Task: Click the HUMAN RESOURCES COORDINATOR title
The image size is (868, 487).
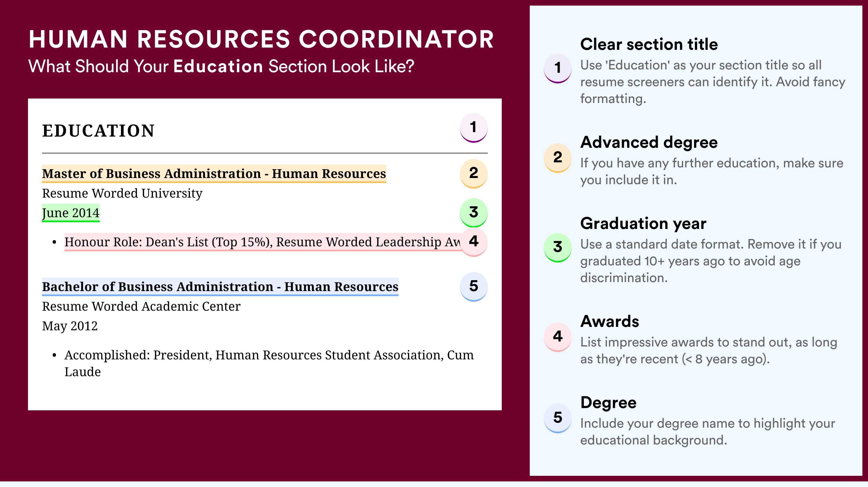Action: pyautogui.click(x=262, y=39)
